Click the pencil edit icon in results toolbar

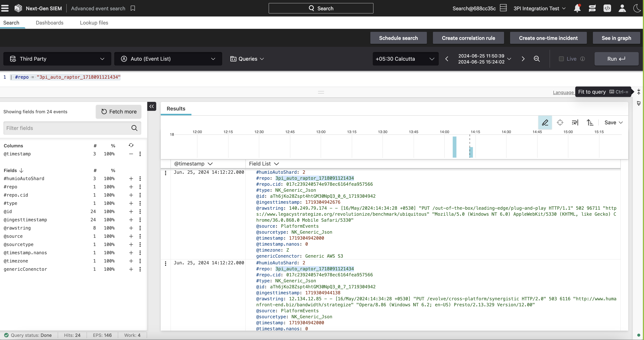point(545,122)
